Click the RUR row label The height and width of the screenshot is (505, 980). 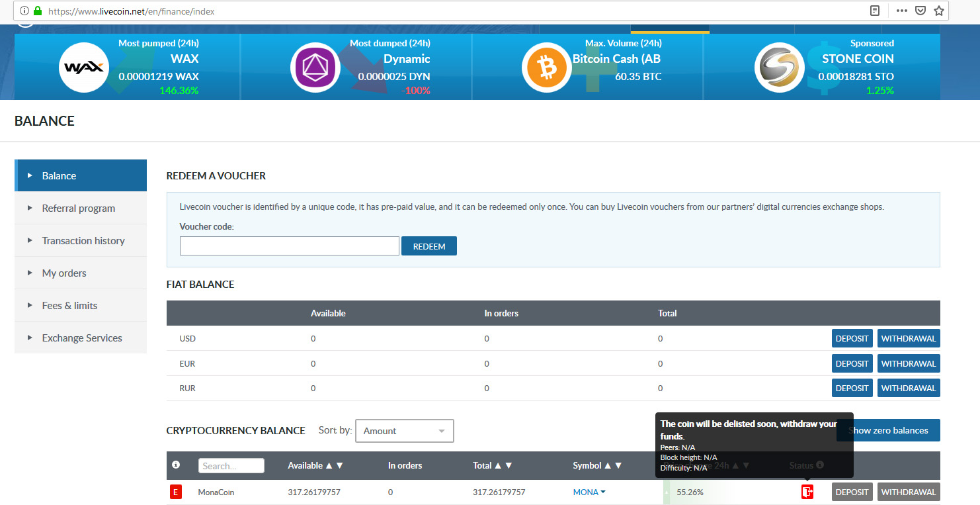(x=188, y=388)
